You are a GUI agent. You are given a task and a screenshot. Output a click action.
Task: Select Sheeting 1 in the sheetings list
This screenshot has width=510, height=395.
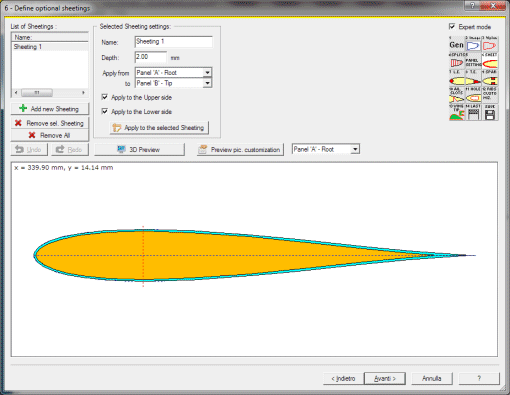coord(50,47)
